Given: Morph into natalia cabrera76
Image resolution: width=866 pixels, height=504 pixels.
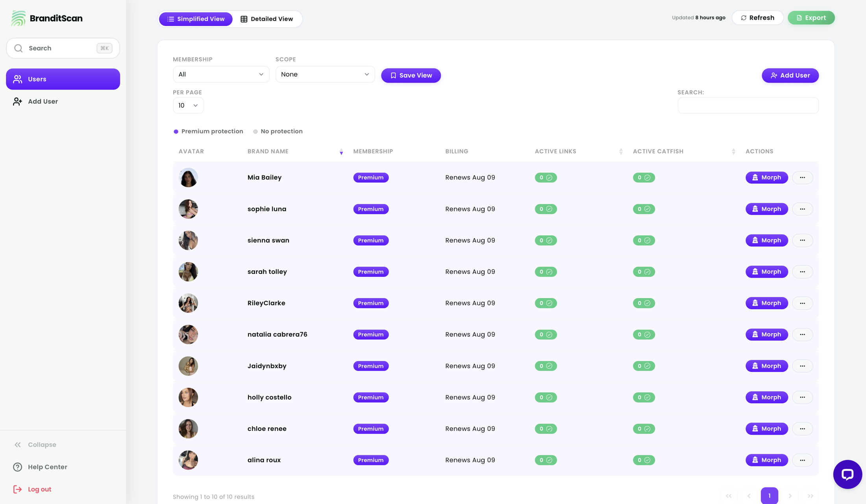Looking at the screenshot, I should (x=767, y=334).
